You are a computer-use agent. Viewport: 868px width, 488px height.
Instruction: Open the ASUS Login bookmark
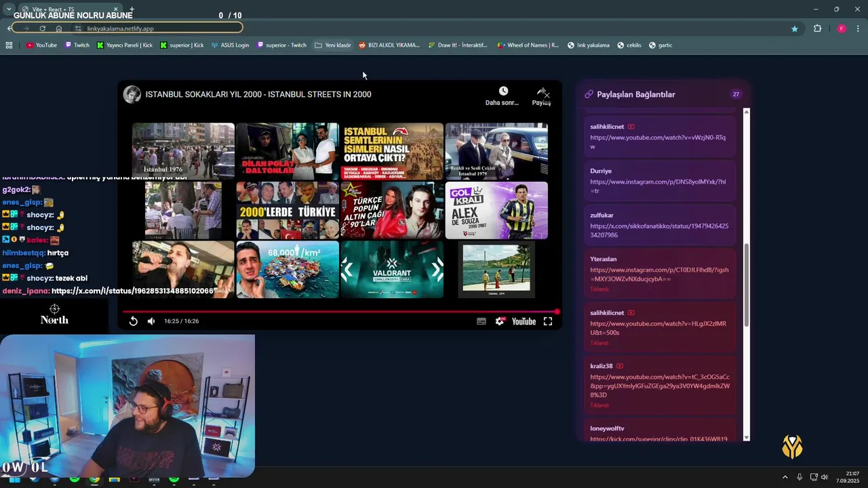point(230,45)
